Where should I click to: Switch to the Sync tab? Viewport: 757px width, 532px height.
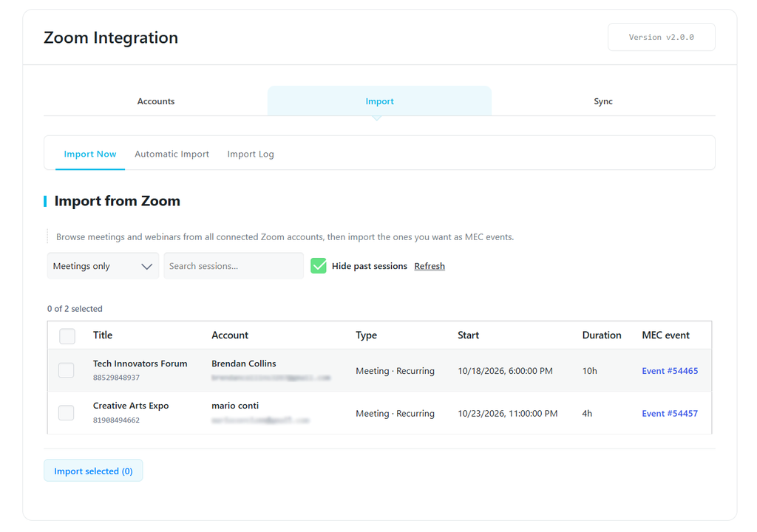603,101
